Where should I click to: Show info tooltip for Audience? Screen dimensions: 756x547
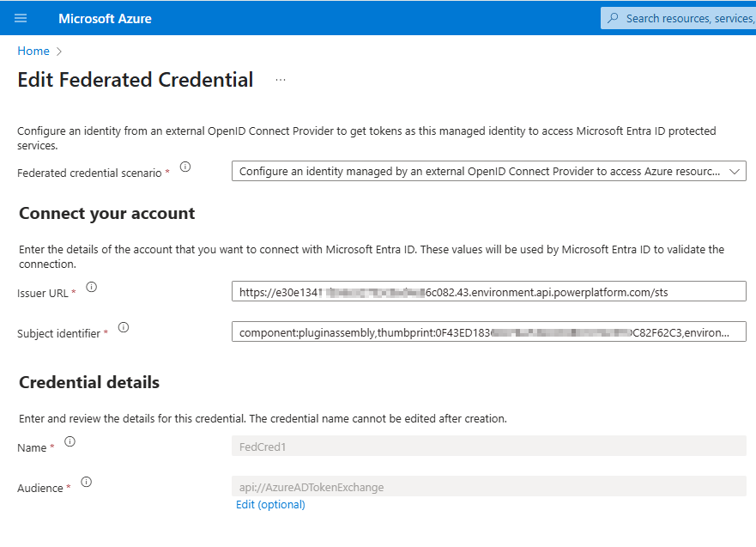(x=87, y=482)
